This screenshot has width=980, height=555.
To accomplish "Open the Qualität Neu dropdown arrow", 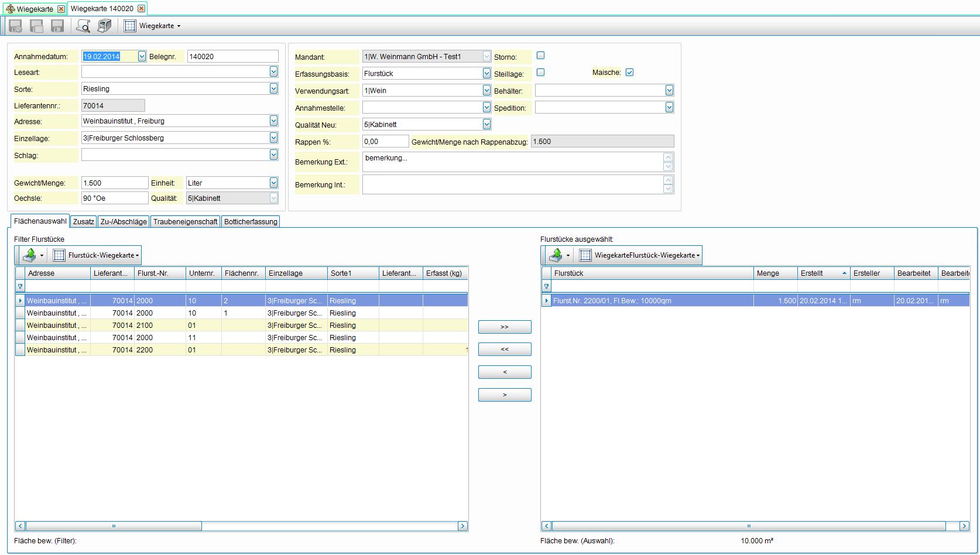I will coord(486,124).
